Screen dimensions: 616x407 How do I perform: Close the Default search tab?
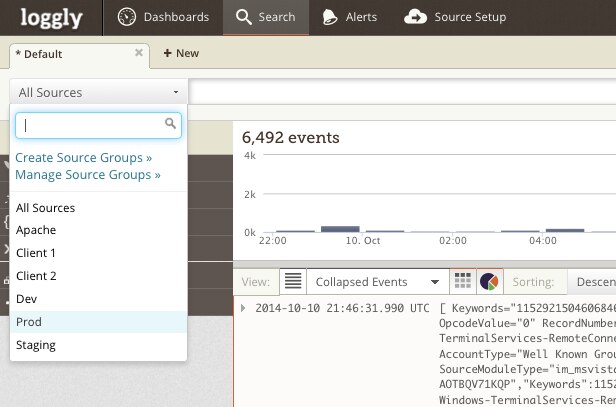point(139,52)
